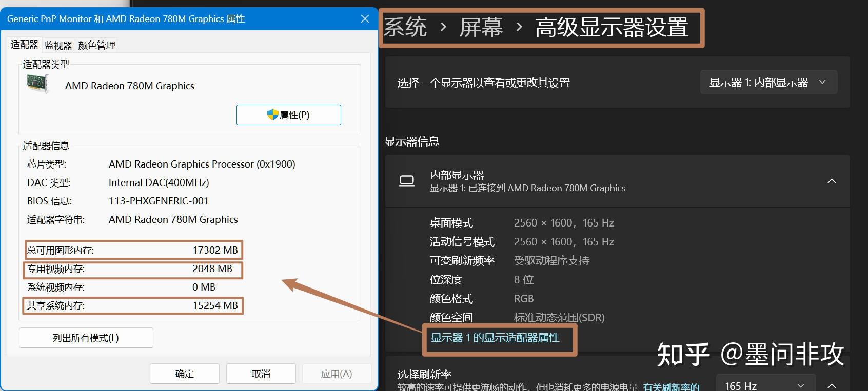Click the 共享系统内存 label

56,305
